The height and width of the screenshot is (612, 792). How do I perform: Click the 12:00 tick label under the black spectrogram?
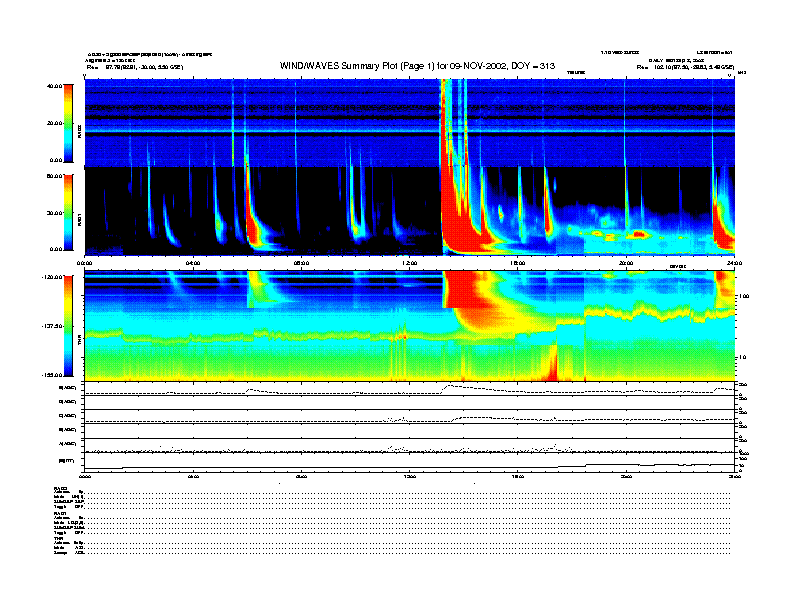[x=410, y=263]
